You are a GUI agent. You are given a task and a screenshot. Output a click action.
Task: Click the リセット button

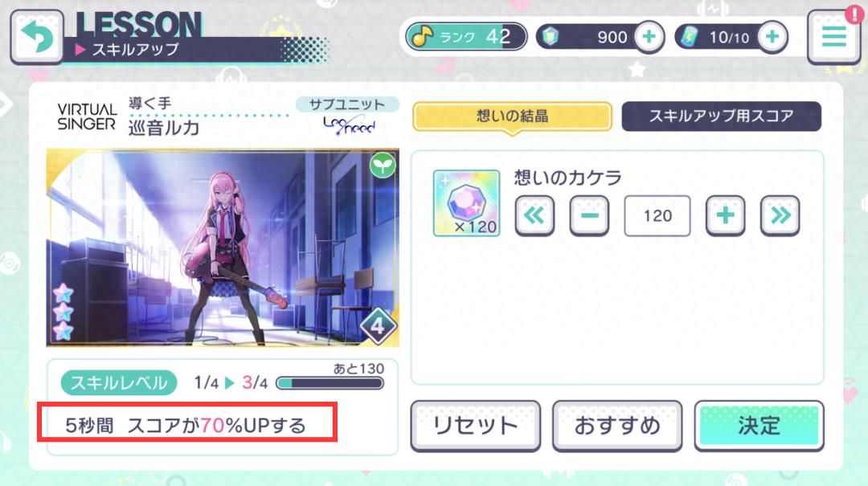coord(476,426)
